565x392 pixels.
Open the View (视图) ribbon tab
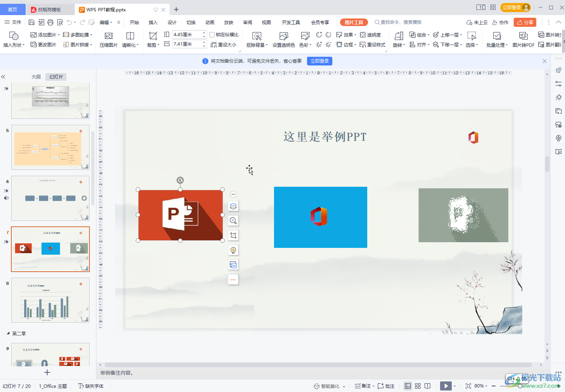(266, 22)
